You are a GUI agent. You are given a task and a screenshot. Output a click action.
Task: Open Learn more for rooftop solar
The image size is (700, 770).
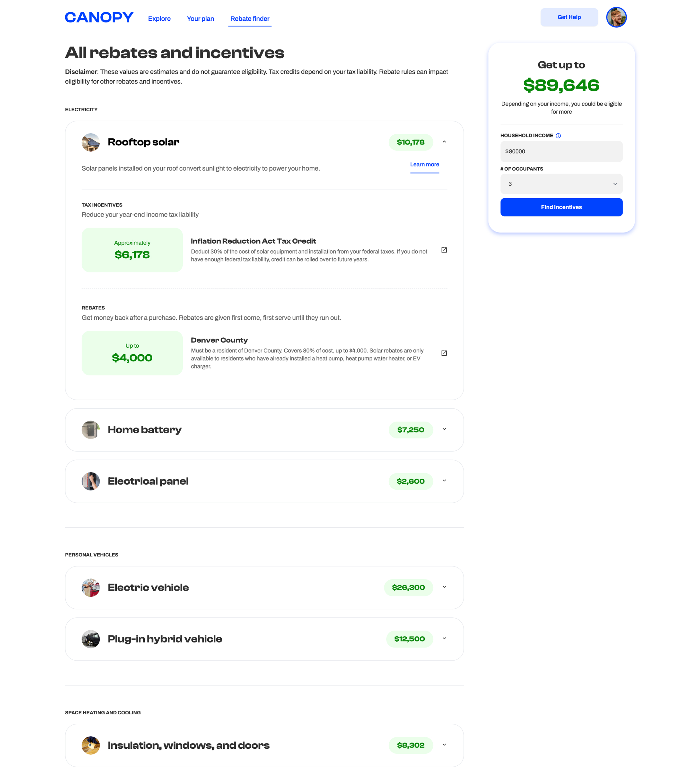click(425, 165)
